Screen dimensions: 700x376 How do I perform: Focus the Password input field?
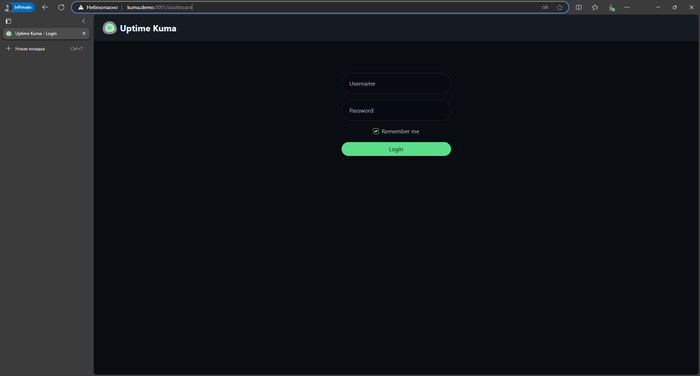[x=396, y=110]
